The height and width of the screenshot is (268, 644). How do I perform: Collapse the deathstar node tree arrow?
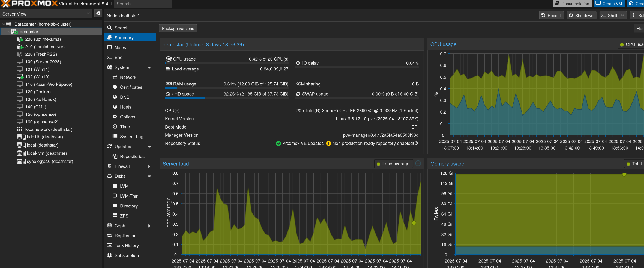(9, 32)
